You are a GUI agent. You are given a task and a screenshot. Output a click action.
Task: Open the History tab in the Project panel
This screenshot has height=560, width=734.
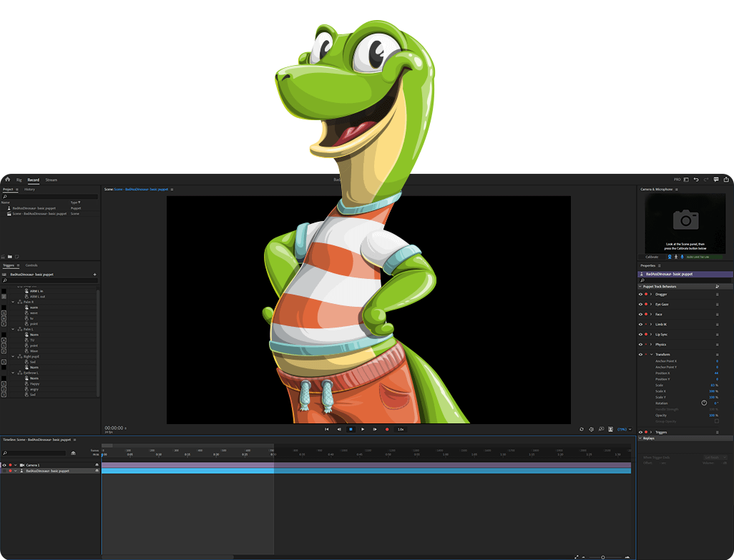(29, 190)
